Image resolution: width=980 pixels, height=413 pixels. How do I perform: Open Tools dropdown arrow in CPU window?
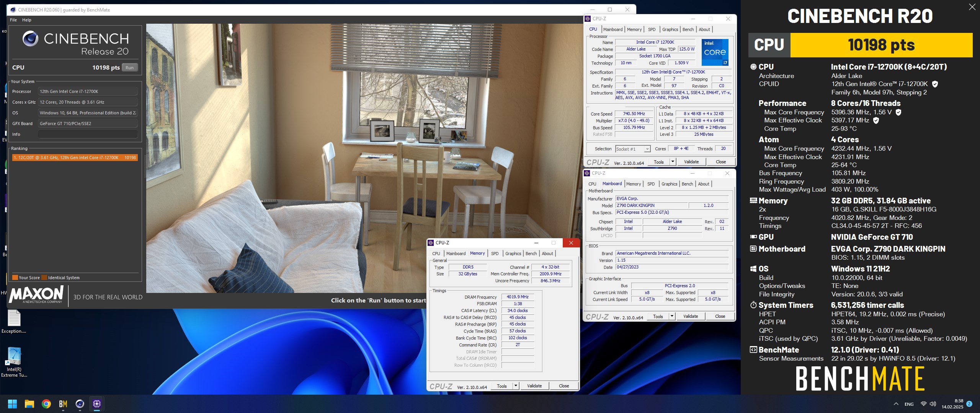pyautogui.click(x=673, y=162)
